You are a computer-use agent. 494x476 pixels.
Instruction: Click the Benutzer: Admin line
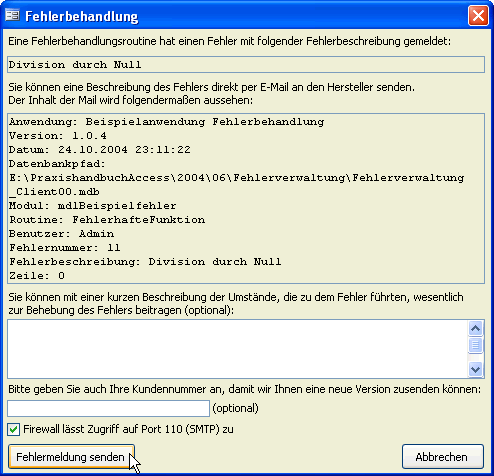(62, 234)
